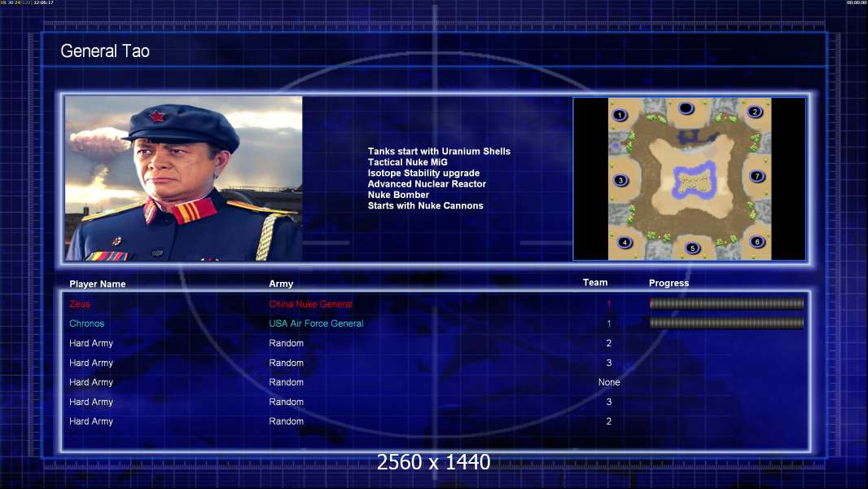
Task: Select the Zeus player row
Action: [x=436, y=304]
